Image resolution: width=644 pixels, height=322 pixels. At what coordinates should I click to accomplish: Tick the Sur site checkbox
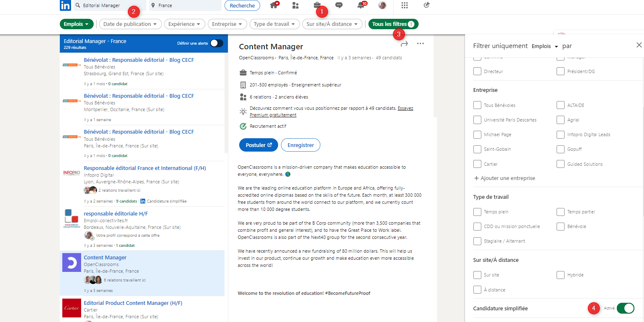click(477, 275)
